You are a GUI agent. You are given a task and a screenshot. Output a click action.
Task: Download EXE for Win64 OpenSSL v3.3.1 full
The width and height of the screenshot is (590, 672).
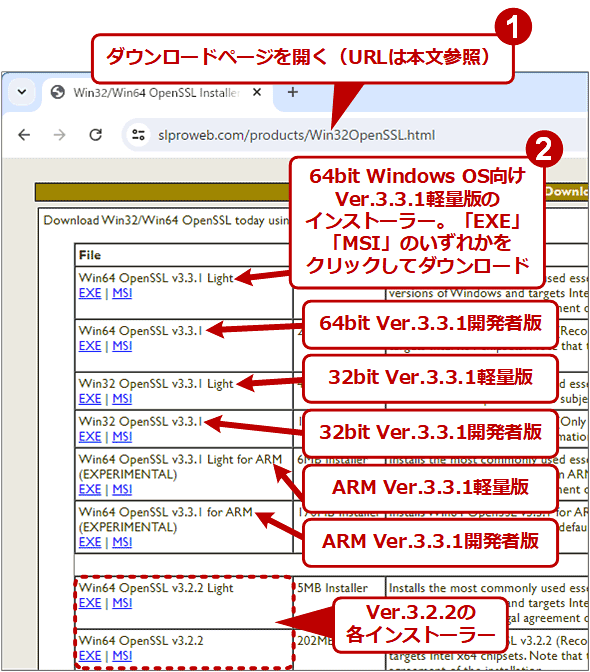tap(90, 346)
